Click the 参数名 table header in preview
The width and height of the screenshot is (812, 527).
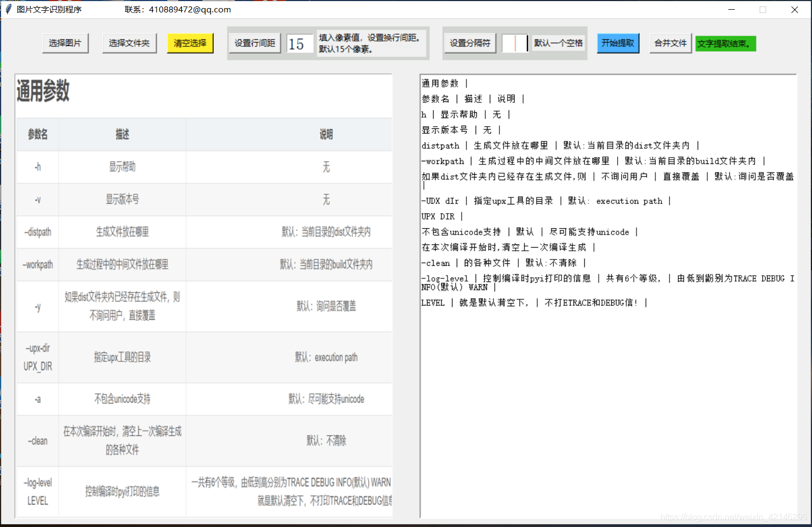coord(38,134)
